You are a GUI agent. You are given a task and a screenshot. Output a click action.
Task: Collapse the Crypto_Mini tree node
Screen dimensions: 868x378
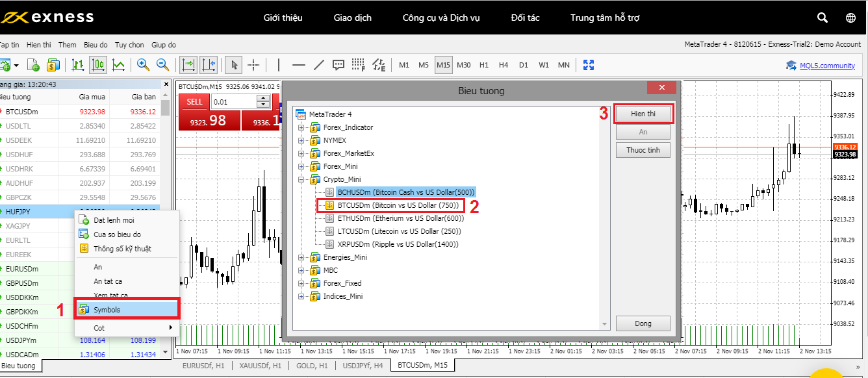301,179
